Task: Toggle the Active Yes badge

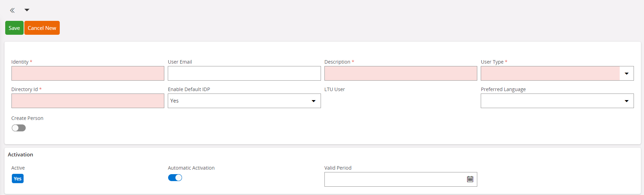Action: 18,179
